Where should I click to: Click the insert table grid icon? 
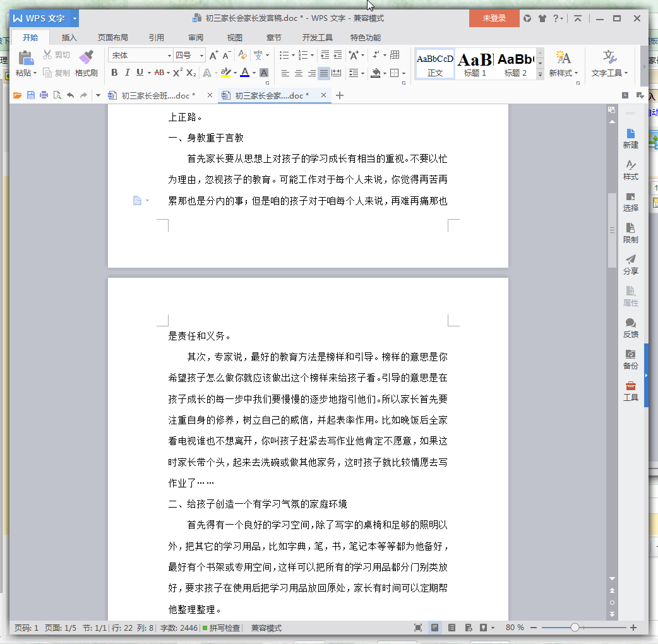click(395, 55)
